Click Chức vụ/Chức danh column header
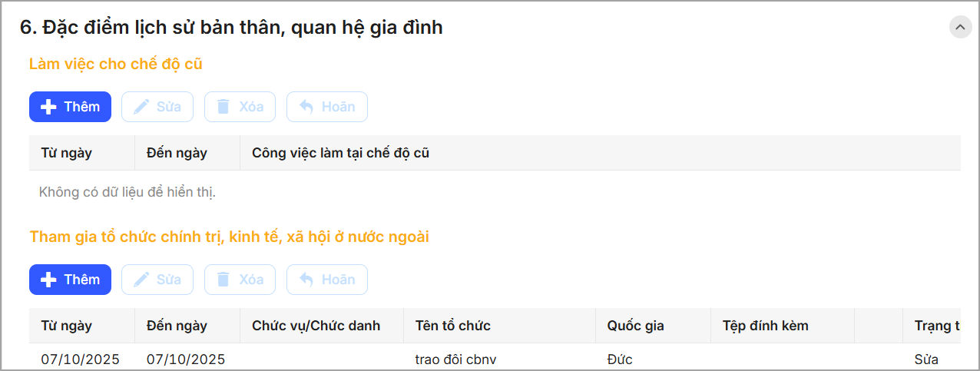980x371 pixels. click(x=316, y=326)
